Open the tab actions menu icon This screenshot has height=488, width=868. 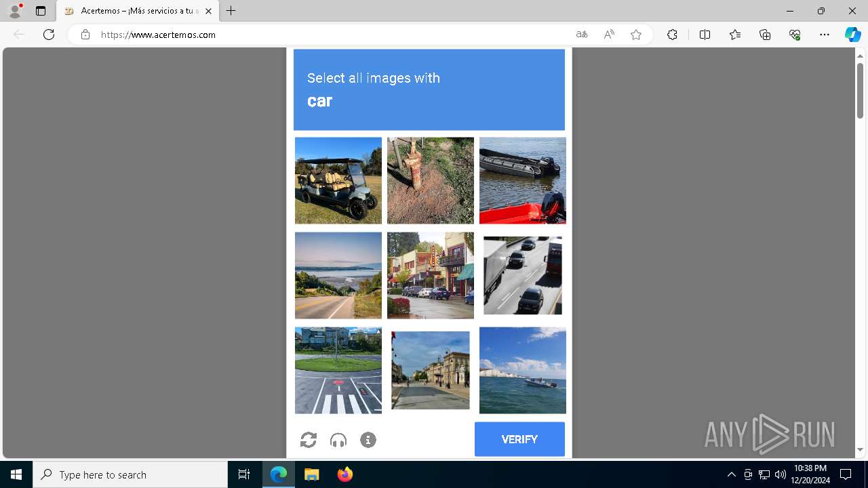(x=41, y=11)
